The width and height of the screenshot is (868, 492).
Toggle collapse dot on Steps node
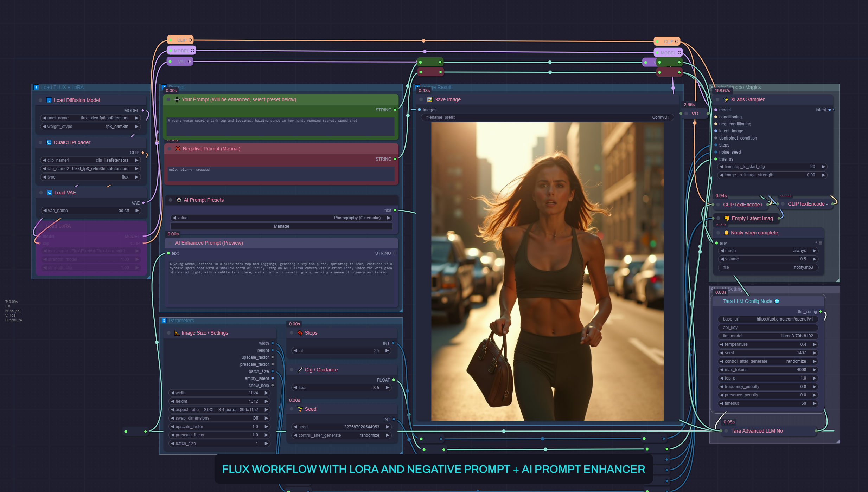291,333
